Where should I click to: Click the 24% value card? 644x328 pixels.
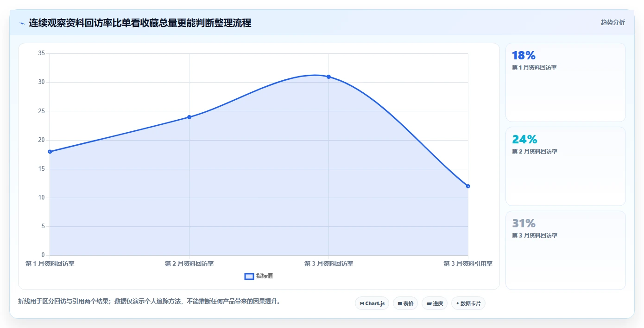pos(565,166)
